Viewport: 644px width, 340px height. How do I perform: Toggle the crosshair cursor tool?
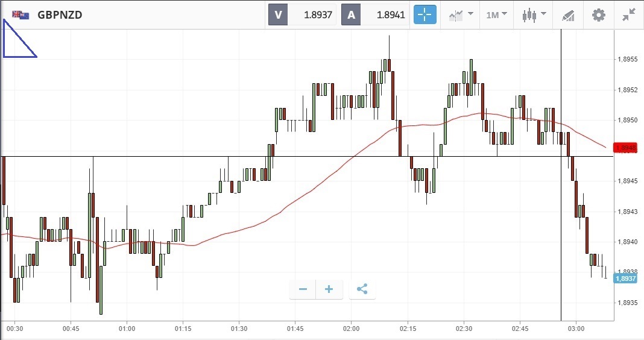pos(425,15)
